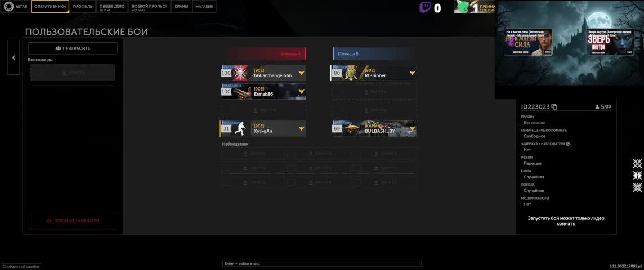Open the ОБЩЕЕ ДЕЛО tab
The height and width of the screenshot is (270, 644).
(x=112, y=7)
